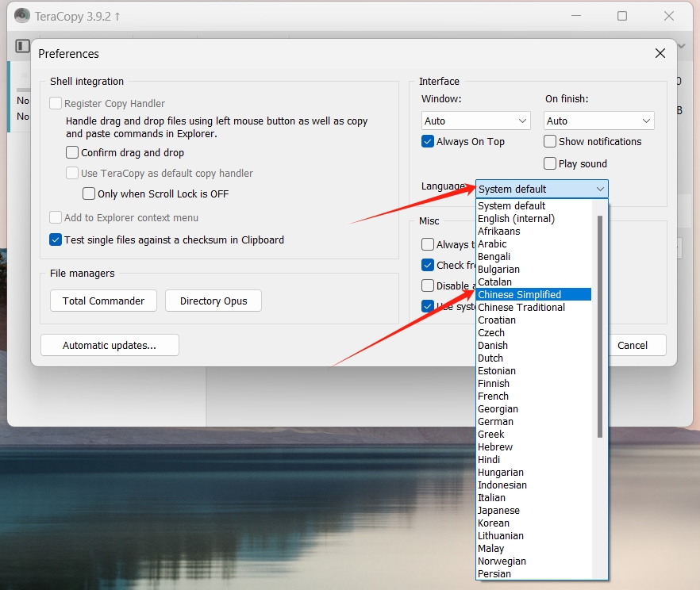Viewport: 700px width, 590px height.
Task: Select Hungarian from the list
Action: (x=534, y=473)
